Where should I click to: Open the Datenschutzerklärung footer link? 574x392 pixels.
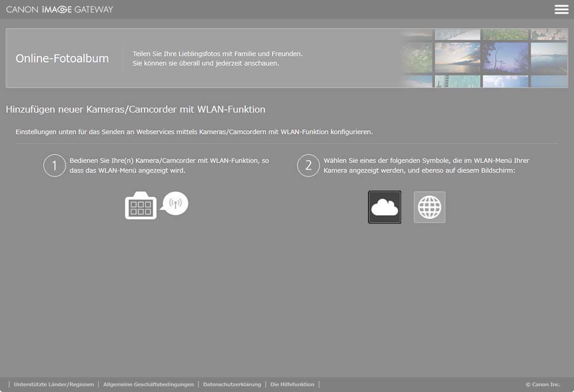pyautogui.click(x=232, y=385)
